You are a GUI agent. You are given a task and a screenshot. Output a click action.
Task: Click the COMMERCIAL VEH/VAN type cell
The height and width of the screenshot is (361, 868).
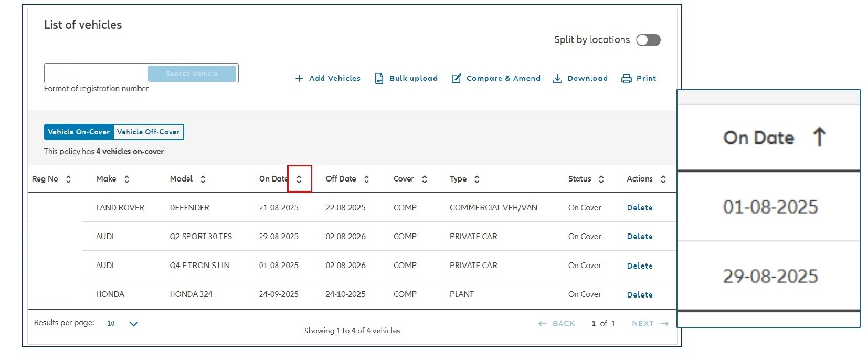coord(493,208)
